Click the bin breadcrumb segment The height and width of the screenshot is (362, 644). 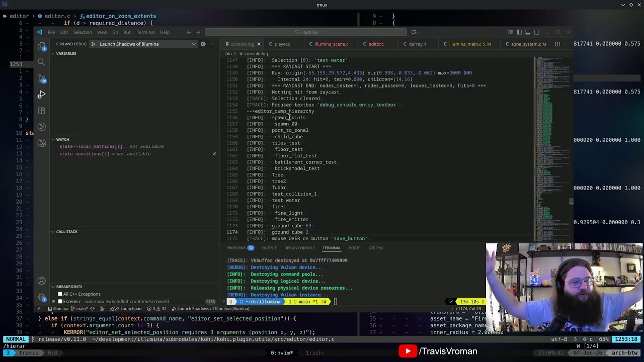click(x=228, y=53)
